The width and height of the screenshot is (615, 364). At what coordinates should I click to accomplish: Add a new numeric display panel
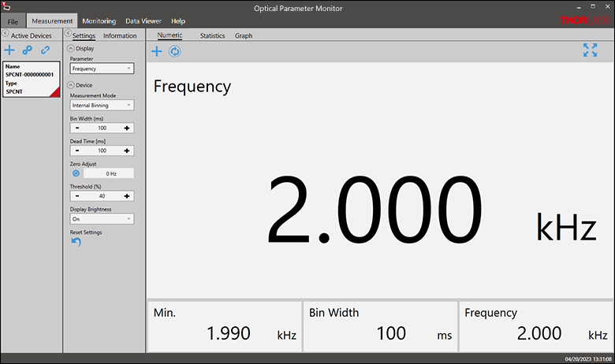coord(157,51)
